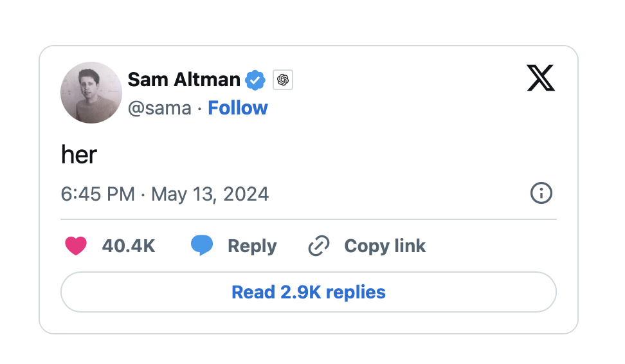Click the 40.4K likes count
This screenshot has width=625, height=364.
click(x=129, y=246)
